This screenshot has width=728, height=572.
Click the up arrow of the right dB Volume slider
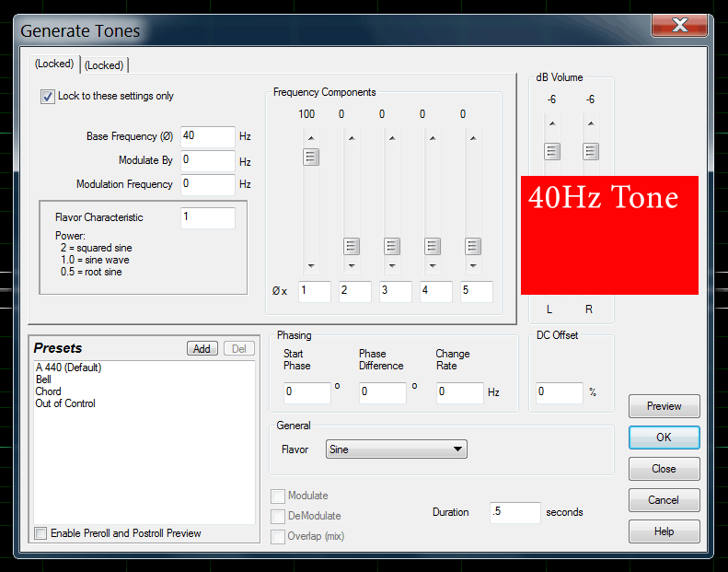coord(591,123)
